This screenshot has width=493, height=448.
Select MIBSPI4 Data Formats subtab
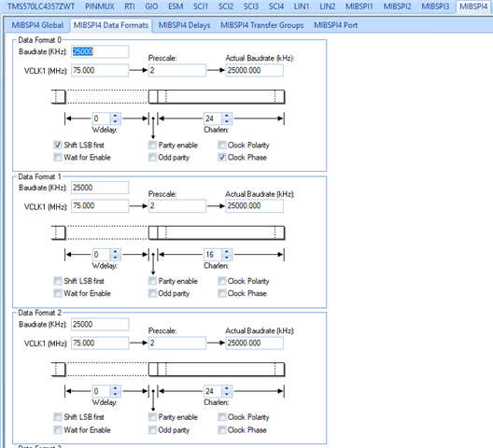coord(111,25)
